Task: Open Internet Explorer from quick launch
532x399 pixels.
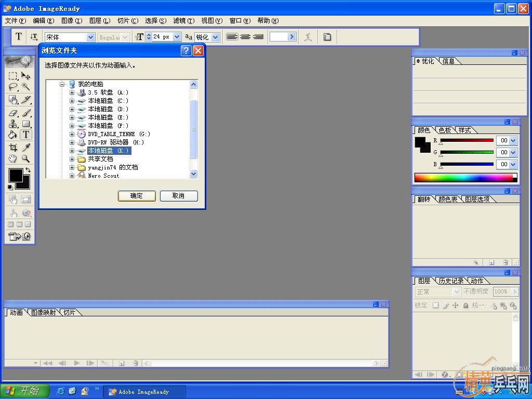Action: point(60,391)
